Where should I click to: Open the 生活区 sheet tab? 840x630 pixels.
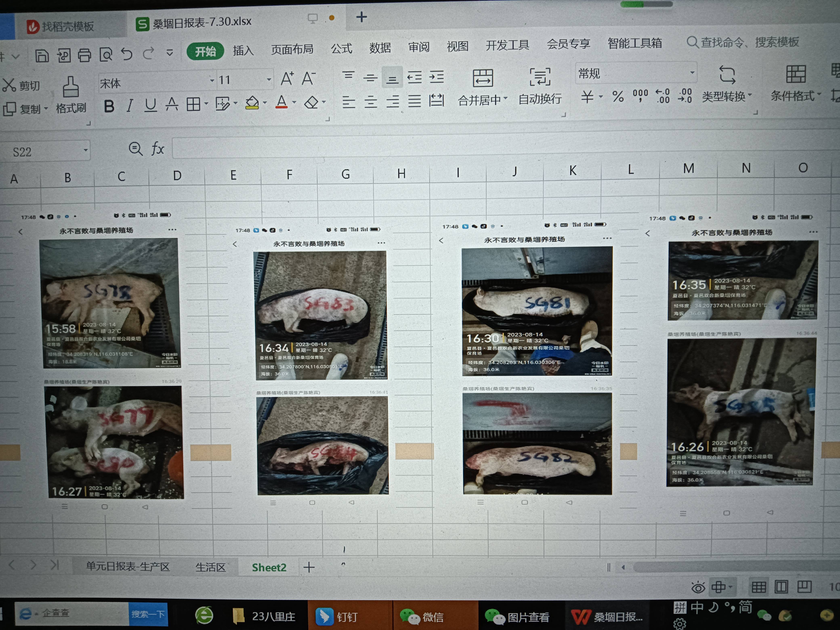point(210,567)
